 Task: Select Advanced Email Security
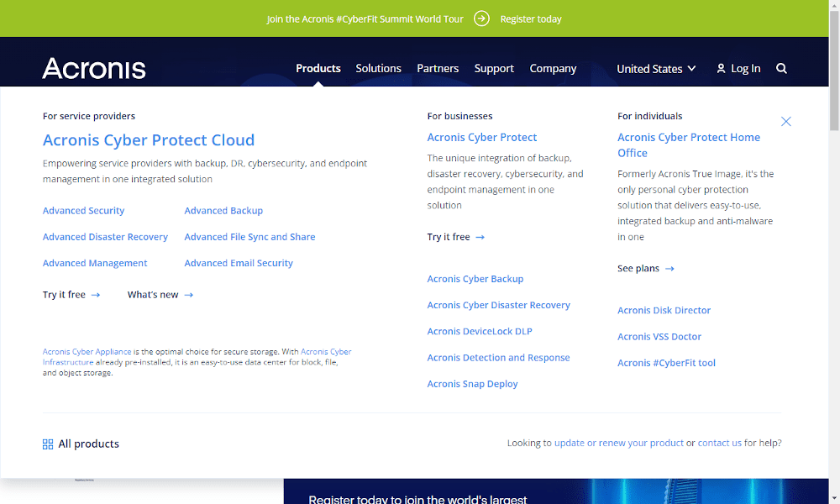click(239, 263)
